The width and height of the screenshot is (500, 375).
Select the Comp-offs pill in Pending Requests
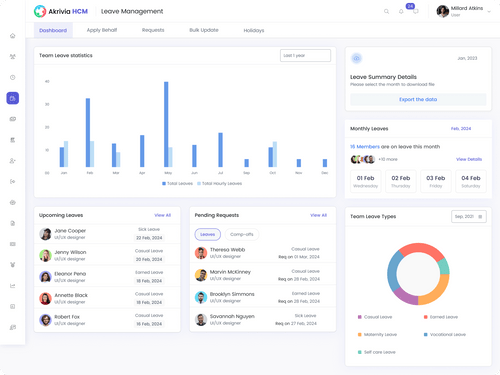pyautogui.click(x=242, y=234)
